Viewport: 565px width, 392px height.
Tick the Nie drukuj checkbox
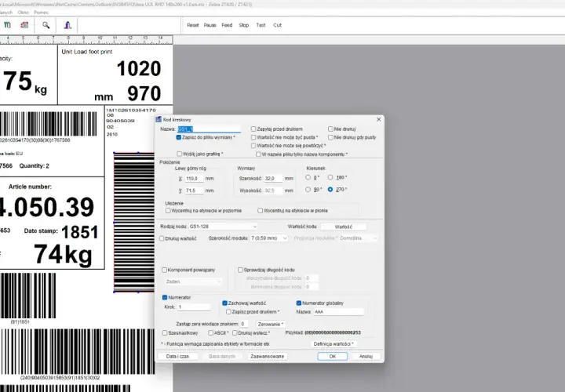click(x=330, y=129)
